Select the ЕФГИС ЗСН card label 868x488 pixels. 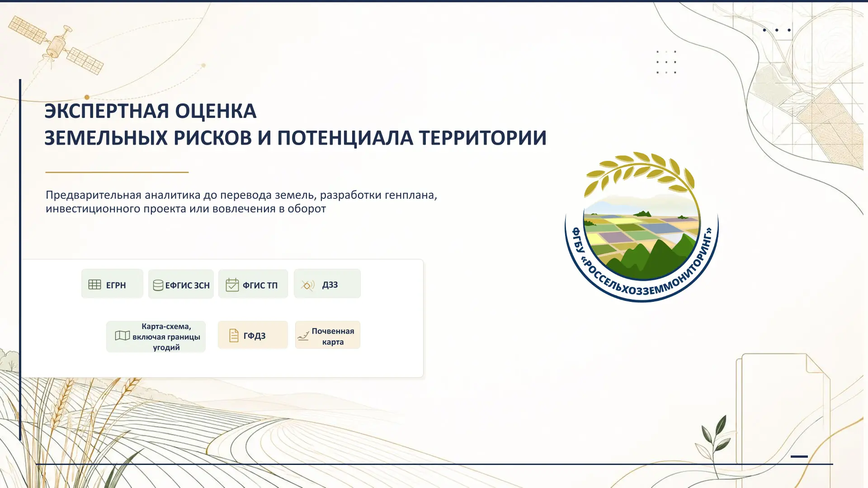point(188,286)
